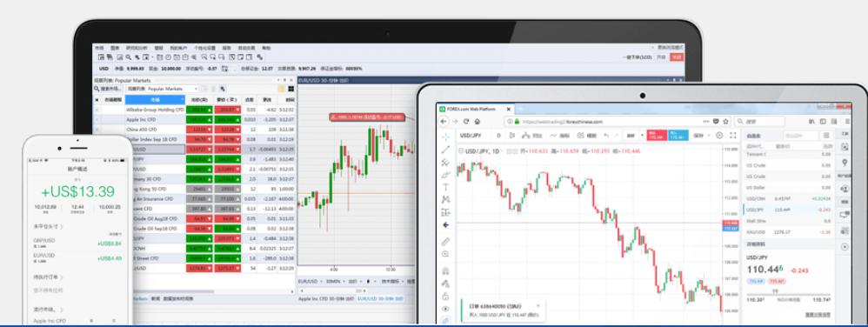Select the USD/JPY row in watchlist

tap(788, 210)
